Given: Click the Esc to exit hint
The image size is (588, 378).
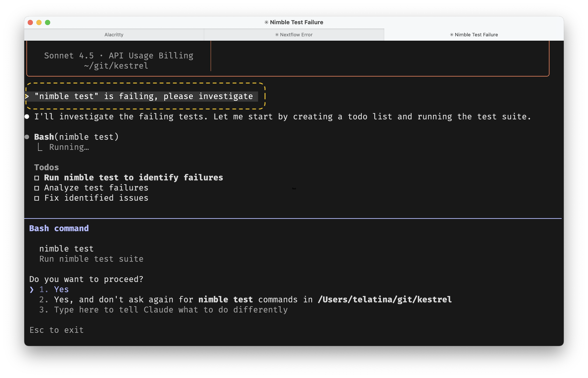Looking at the screenshot, I should (57, 330).
